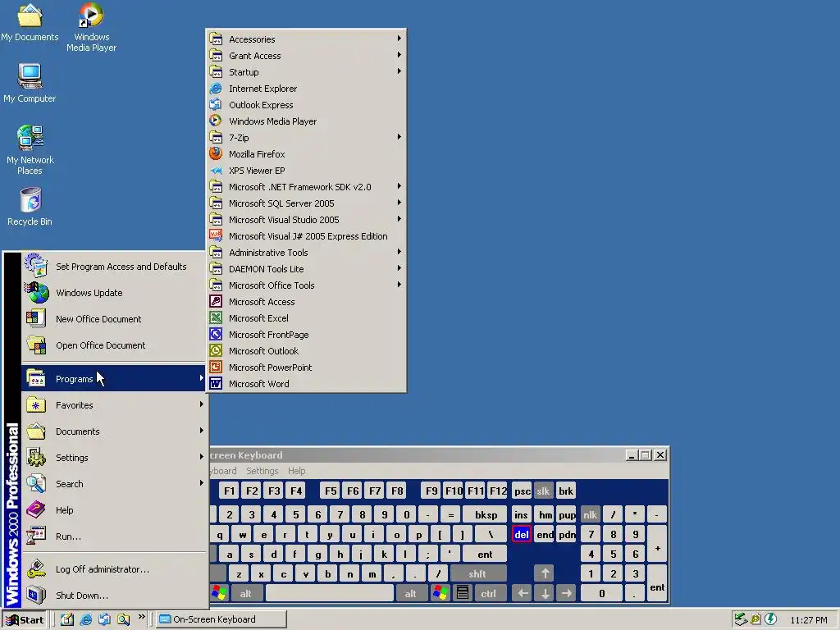Click the On-Screen Keyboard taskbar button
This screenshot has height=630, width=840.
click(x=221, y=619)
